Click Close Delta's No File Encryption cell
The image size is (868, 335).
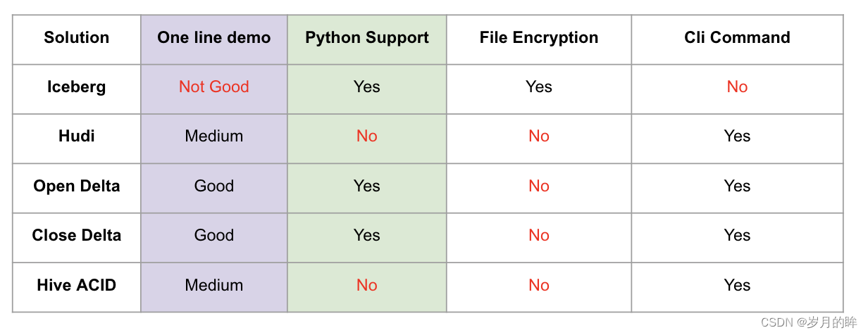click(539, 236)
